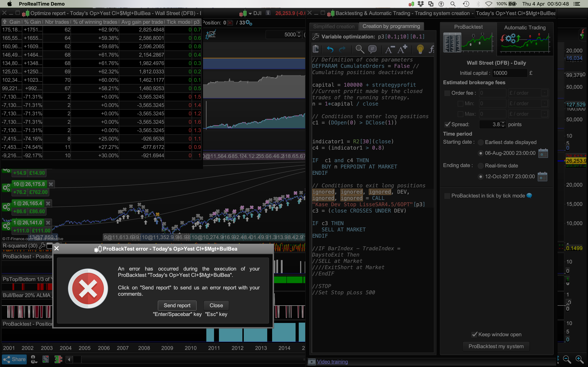The width and height of the screenshot is (588, 367).
Task: Click the lightbulb help icon
Action: 420,49
